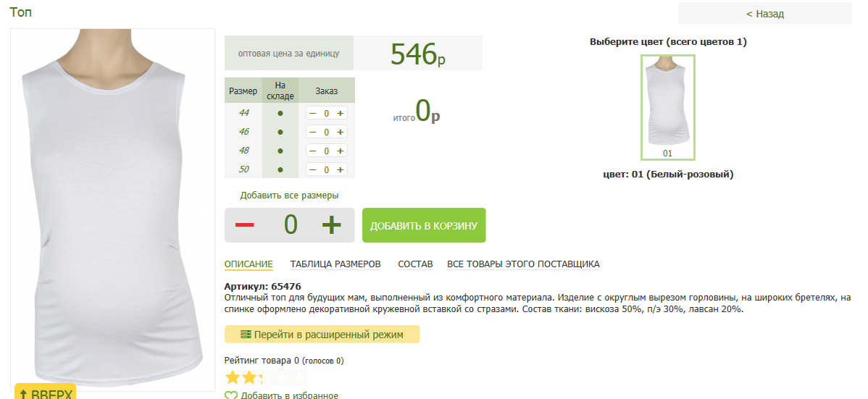Click size 44 quantity field

click(x=327, y=113)
